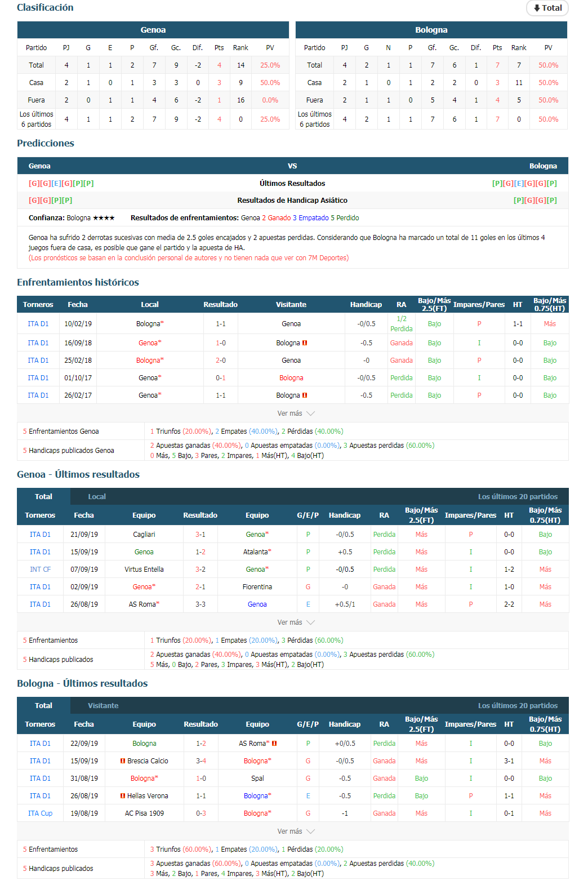Click the Spal team name

tap(257, 778)
